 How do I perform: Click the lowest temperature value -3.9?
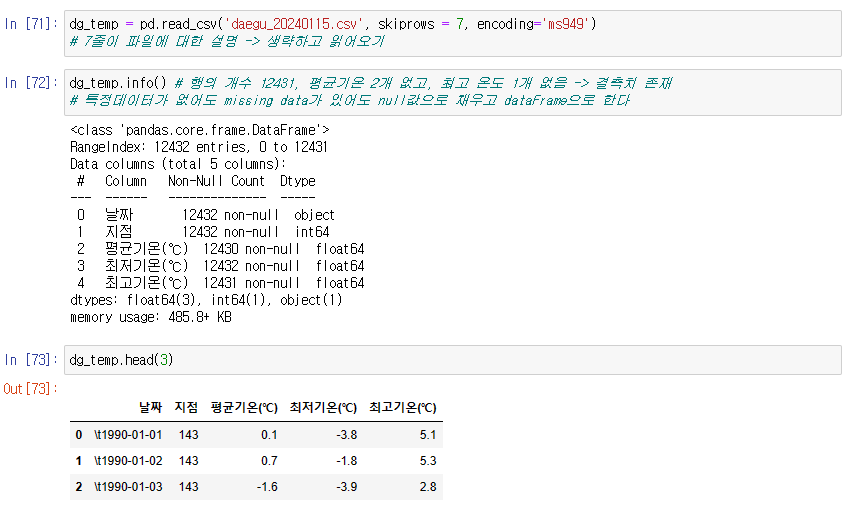pyautogui.click(x=346, y=487)
